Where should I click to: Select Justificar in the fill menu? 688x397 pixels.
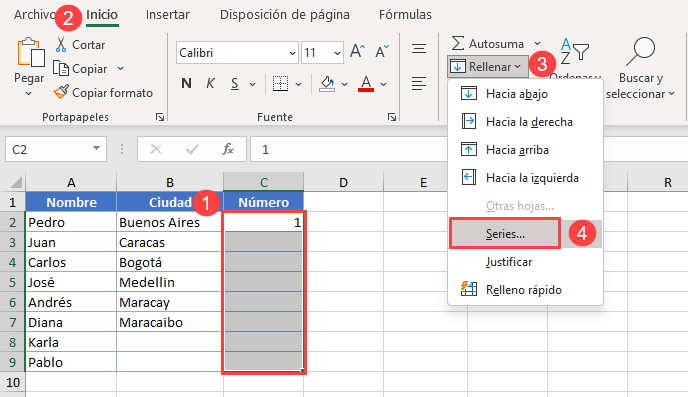coord(525,262)
